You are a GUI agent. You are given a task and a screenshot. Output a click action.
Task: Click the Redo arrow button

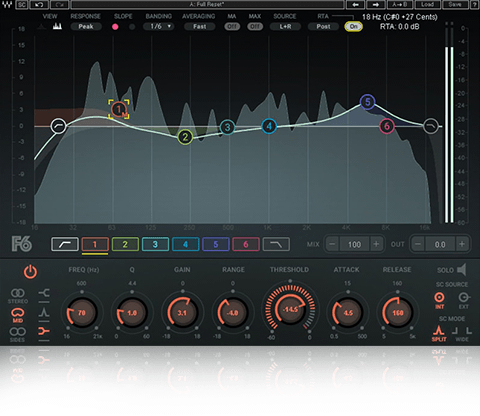click(60, 4)
